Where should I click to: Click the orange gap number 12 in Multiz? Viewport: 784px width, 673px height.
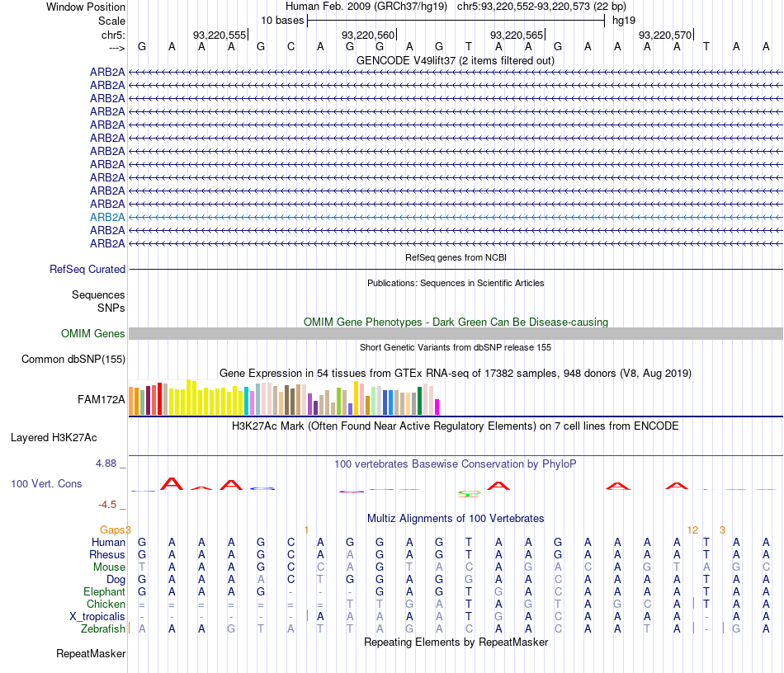tap(692, 530)
